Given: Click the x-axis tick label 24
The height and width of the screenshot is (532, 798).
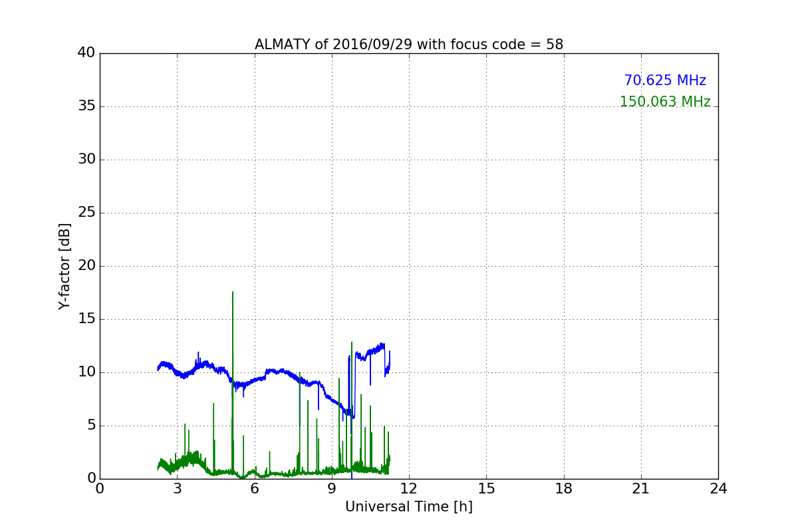Looking at the screenshot, I should click(718, 489).
